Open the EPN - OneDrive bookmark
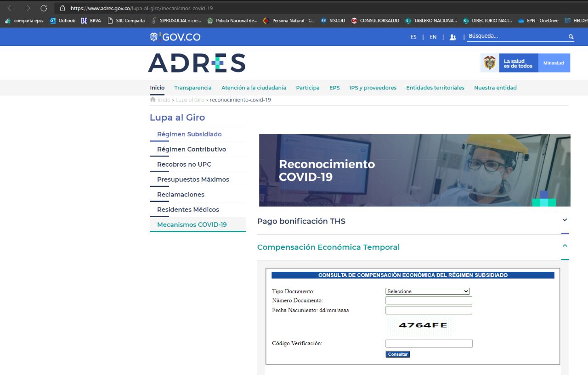The width and height of the screenshot is (588, 375). [x=538, y=21]
